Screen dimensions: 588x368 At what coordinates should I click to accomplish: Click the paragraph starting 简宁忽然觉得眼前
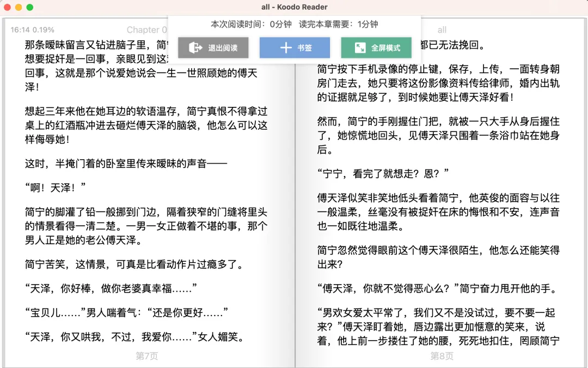(438, 257)
